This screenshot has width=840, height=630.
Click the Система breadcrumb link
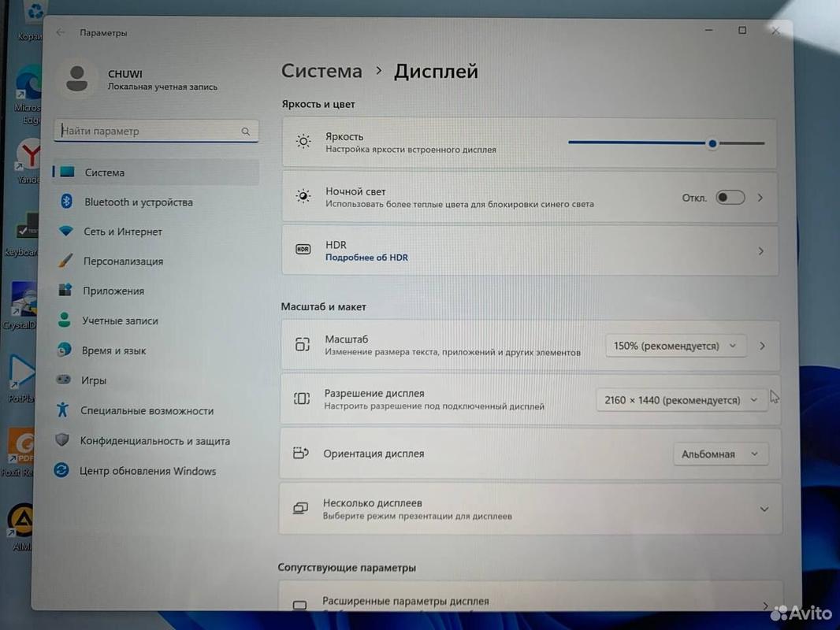(x=322, y=71)
